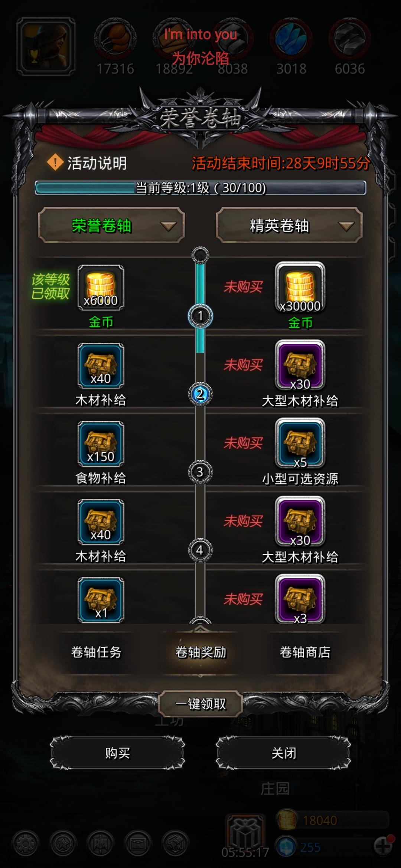Tap the x30000 gold coins elite reward
This screenshot has height=868, width=401.
click(300, 288)
